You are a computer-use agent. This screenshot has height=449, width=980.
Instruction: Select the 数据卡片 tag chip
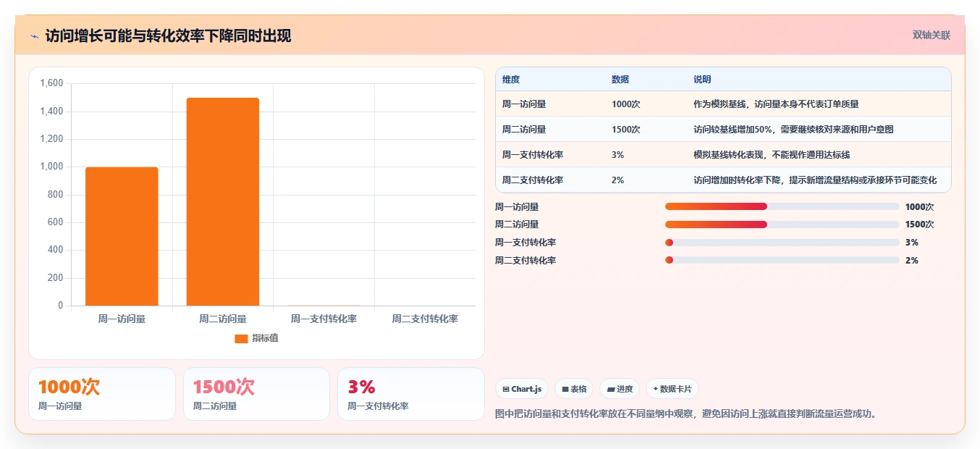pos(672,389)
